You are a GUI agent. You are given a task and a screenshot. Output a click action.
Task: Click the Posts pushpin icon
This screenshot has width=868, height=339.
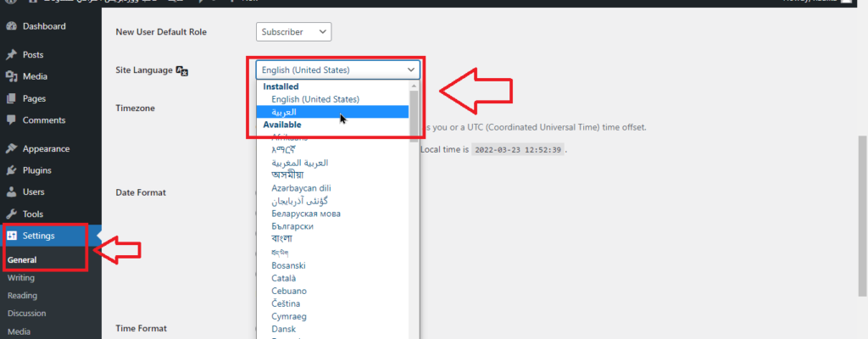pos(11,55)
